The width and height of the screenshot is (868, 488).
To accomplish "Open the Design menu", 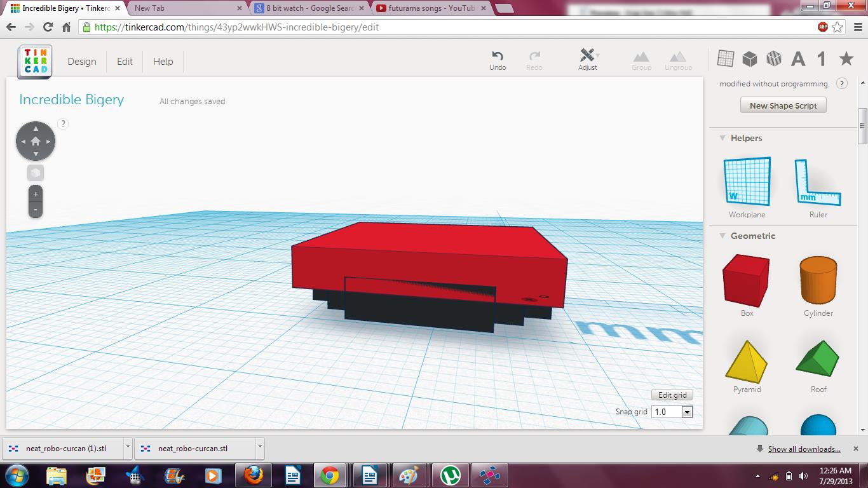I will (x=82, y=62).
